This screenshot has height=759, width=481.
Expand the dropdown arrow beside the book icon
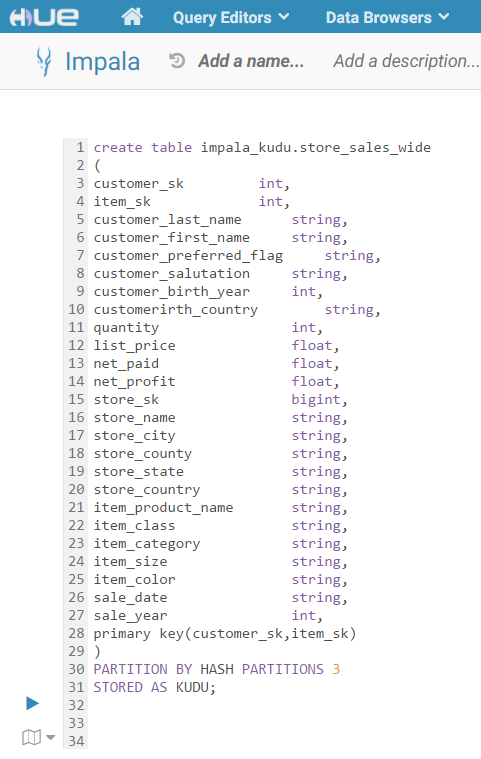(50, 738)
